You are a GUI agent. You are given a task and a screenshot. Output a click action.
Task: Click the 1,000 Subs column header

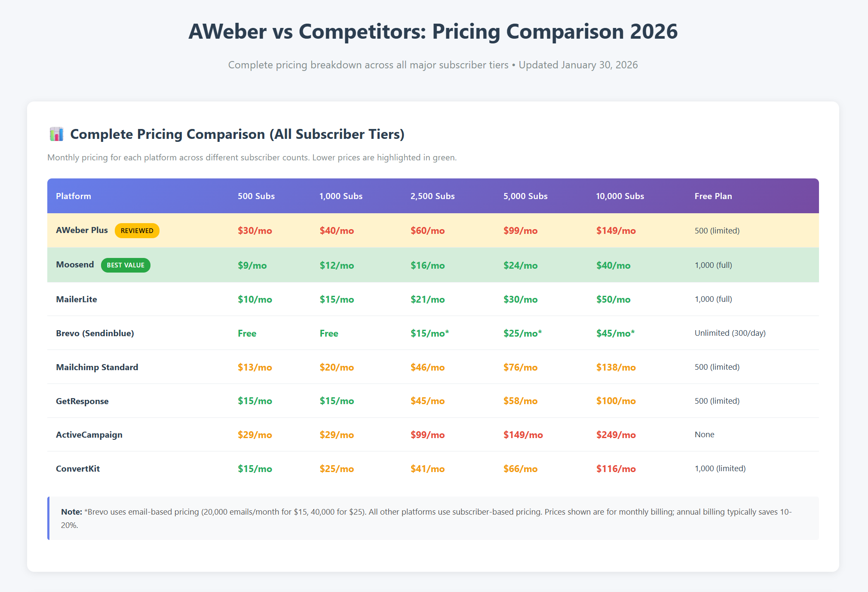pos(341,196)
